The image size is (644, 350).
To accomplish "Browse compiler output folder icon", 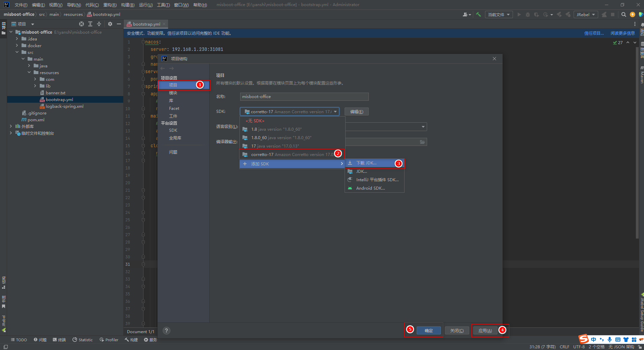I will click(x=422, y=142).
